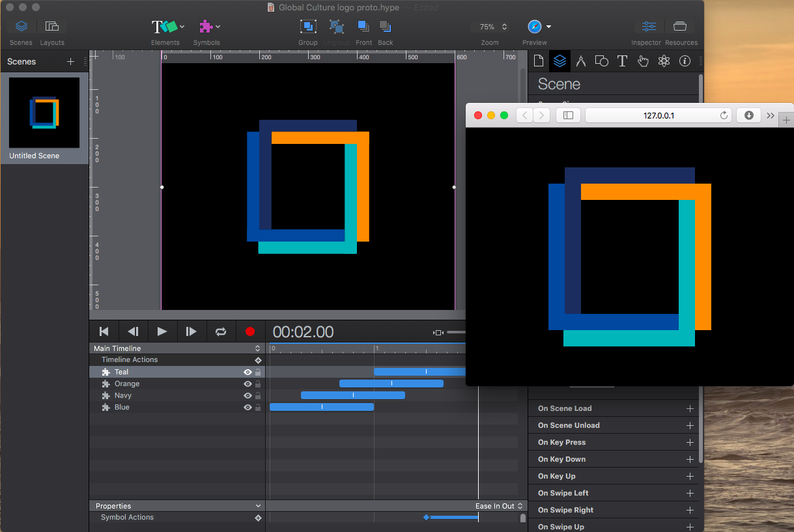The height and width of the screenshot is (532, 794).
Task: Click the 00:02.00 time display
Action: [x=303, y=332]
